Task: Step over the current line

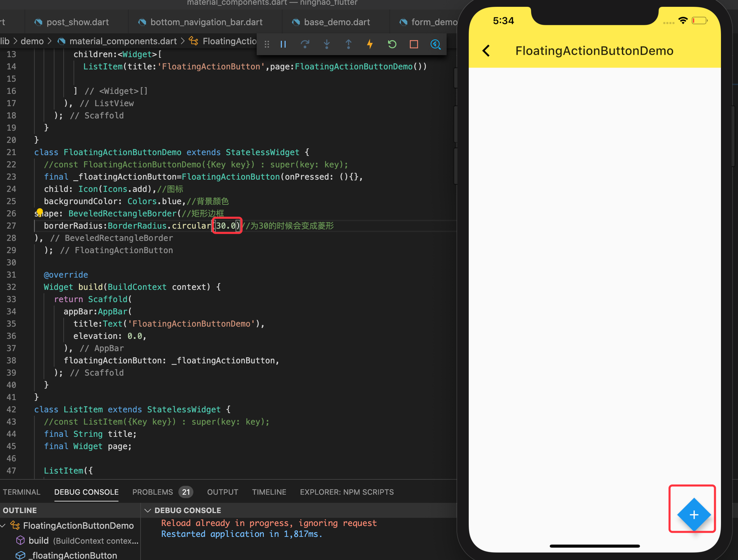Action: click(305, 44)
